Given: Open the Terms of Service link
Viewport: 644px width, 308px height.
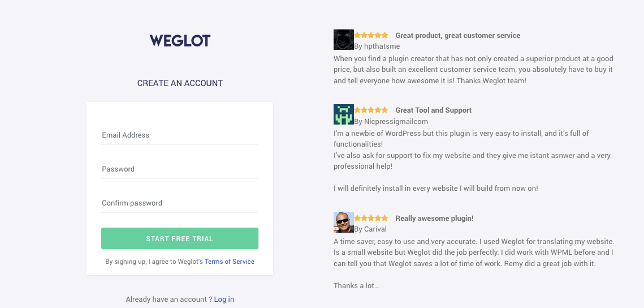Looking at the screenshot, I should coord(229,262).
